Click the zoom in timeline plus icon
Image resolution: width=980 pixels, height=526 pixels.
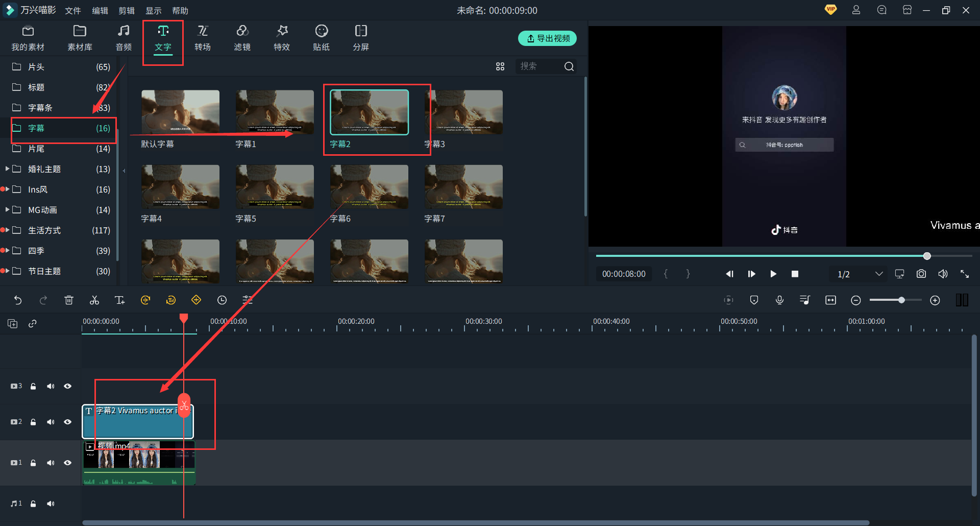pyautogui.click(x=935, y=300)
